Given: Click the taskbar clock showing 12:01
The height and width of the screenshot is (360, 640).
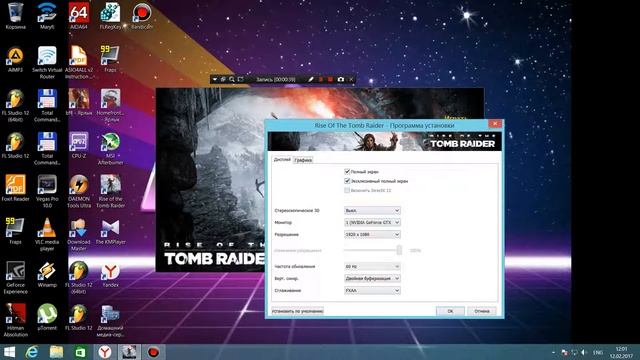Looking at the screenshot, I should tap(621, 353).
